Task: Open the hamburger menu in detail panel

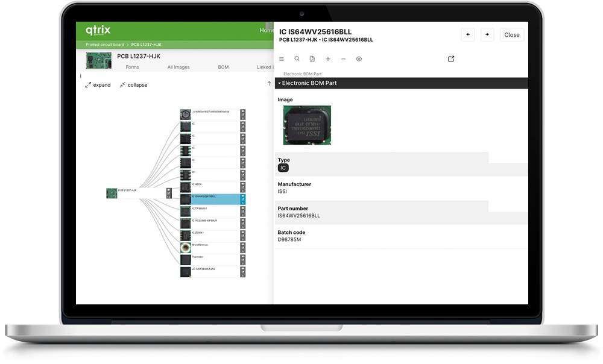Action: pos(281,59)
